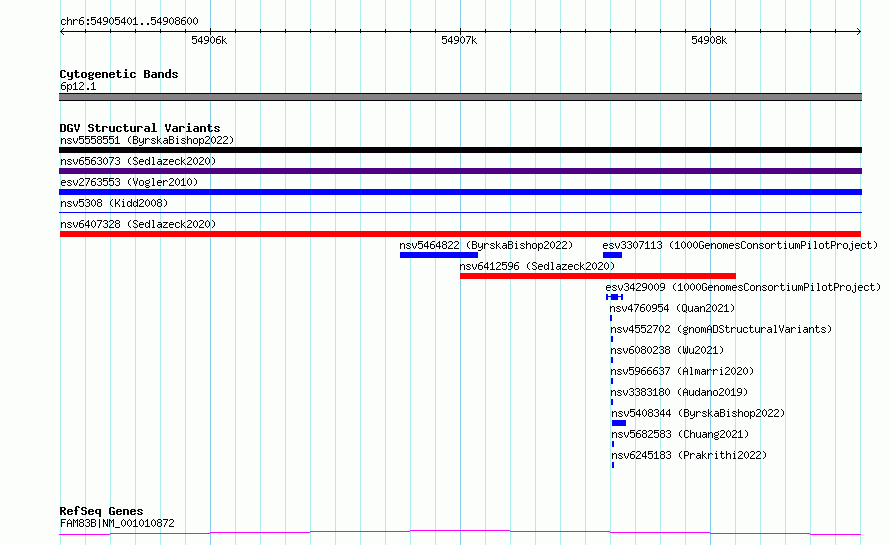Select the long red nsv6407328 bar
The height and width of the screenshot is (545, 890).
click(460, 234)
